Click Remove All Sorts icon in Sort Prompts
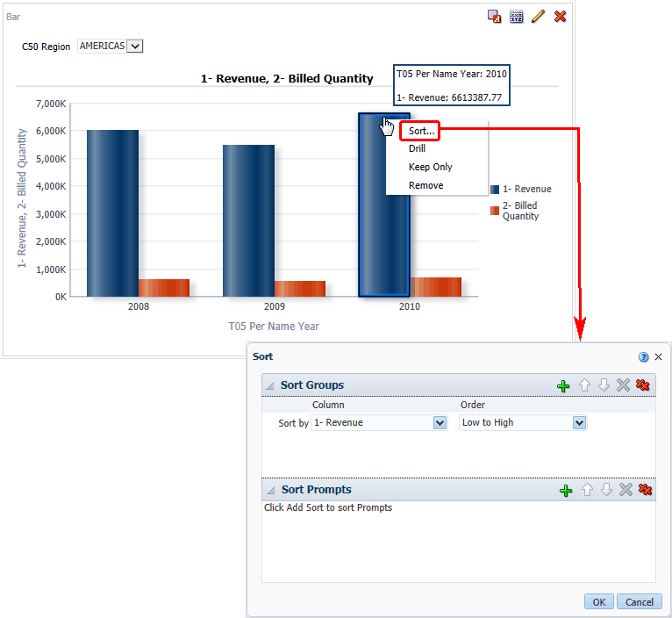The image size is (672, 618). tap(646, 490)
